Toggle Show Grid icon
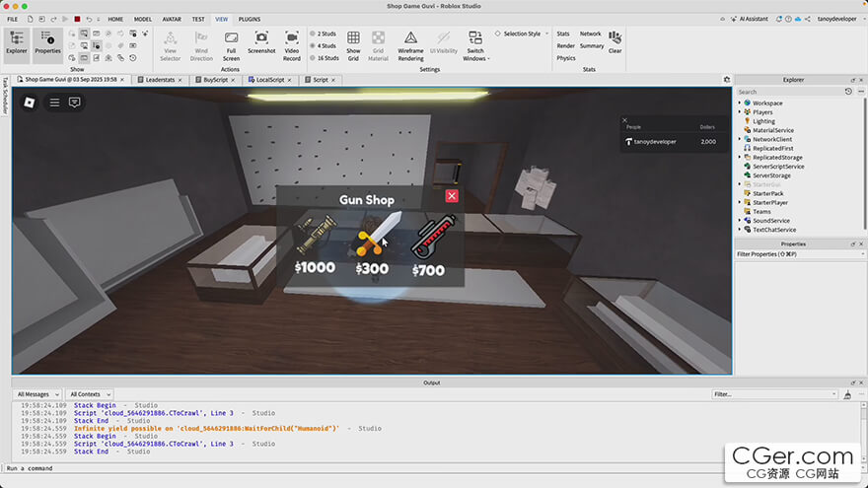 pos(353,38)
